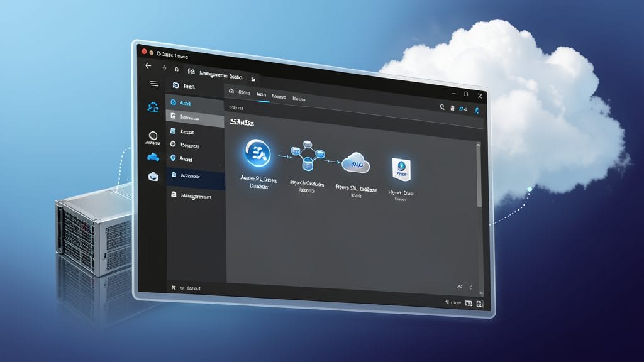Viewport: 644px width, 362px height.
Task: Click the white document icon next to search
Action: pos(452,108)
